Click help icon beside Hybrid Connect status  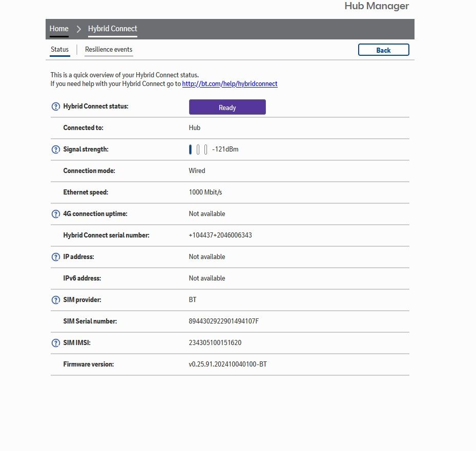pyautogui.click(x=56, y=106)
